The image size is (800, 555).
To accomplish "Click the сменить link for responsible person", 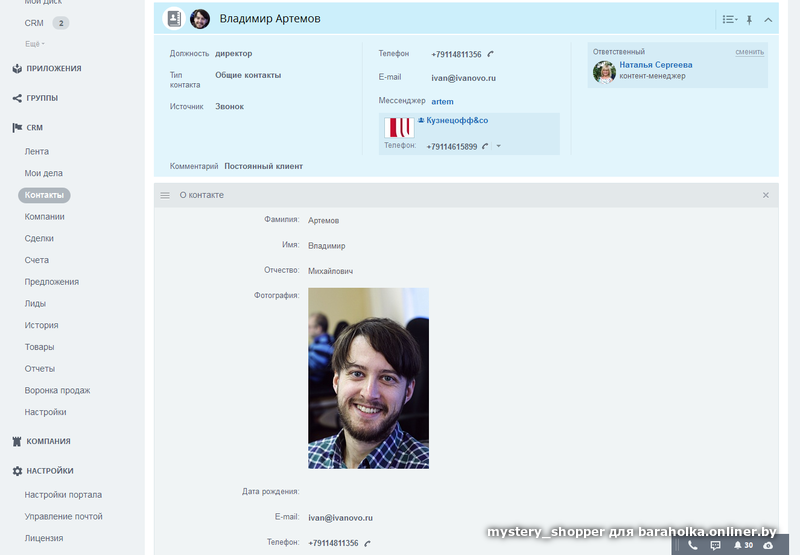I will [x=749, y=52].
